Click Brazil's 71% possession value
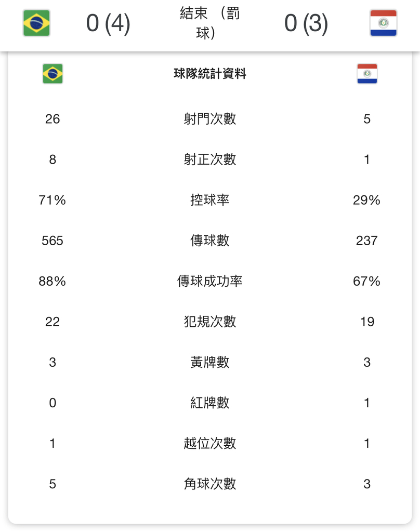Screen dimensions: 420x532 pyautogui.click(x=52, y=200)
